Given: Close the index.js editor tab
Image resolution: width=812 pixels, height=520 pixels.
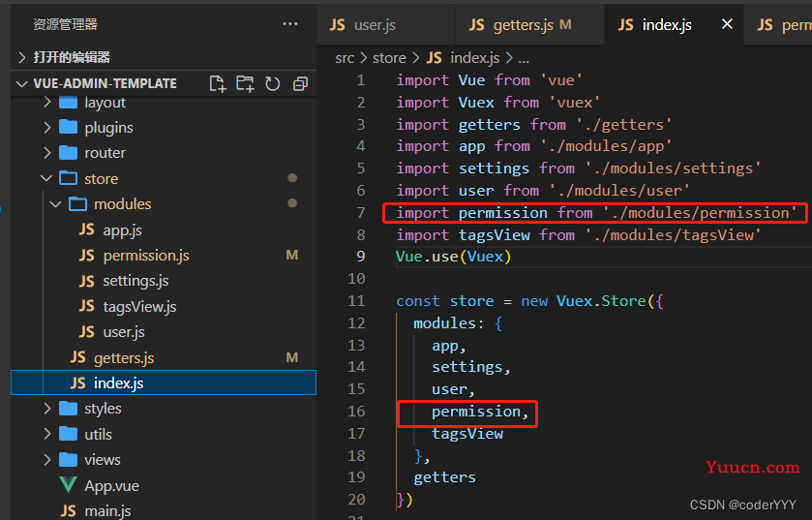Looking at the screenshot, I should tap(727, 24).
